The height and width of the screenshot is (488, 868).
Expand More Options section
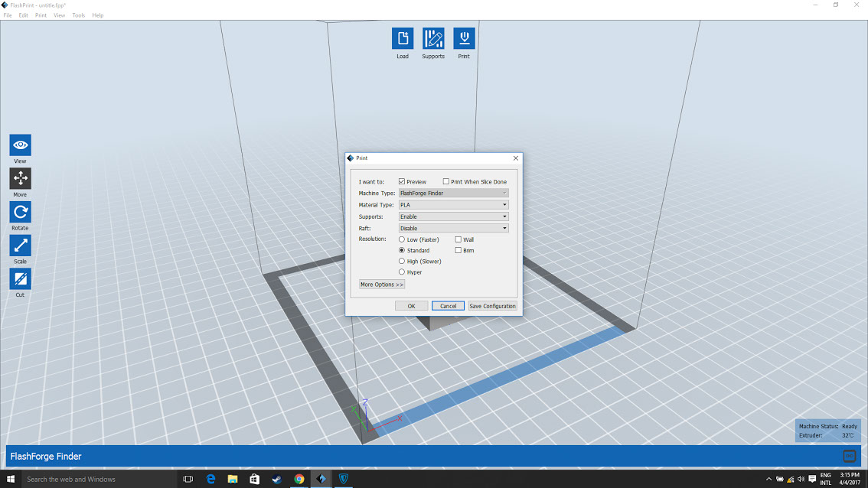coord(382,285)
